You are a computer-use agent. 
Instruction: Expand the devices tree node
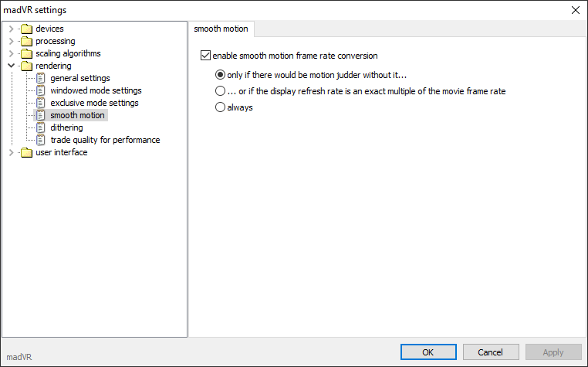tap(11, 29)
